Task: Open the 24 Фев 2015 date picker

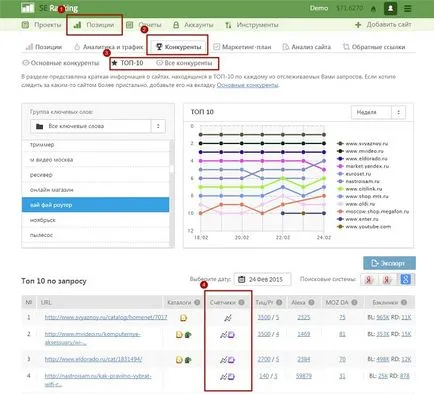Action: (262, 279)
